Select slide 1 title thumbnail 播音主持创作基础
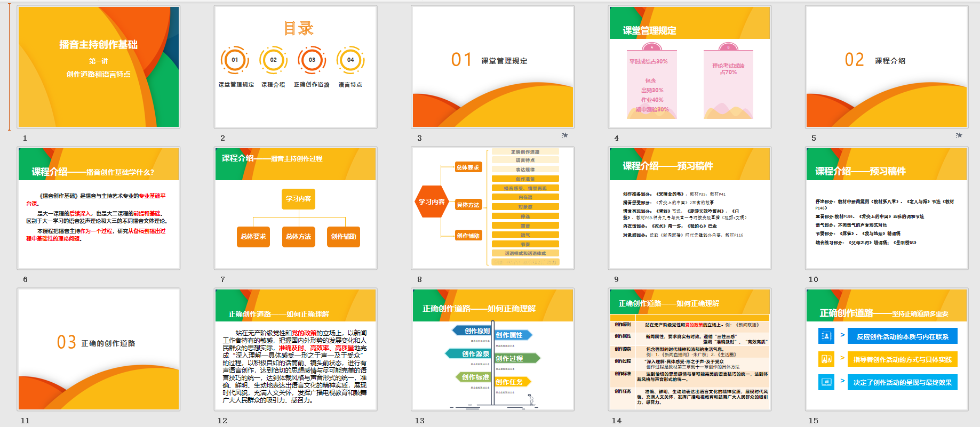Viewport: 980px width, 427px height. 99,67
